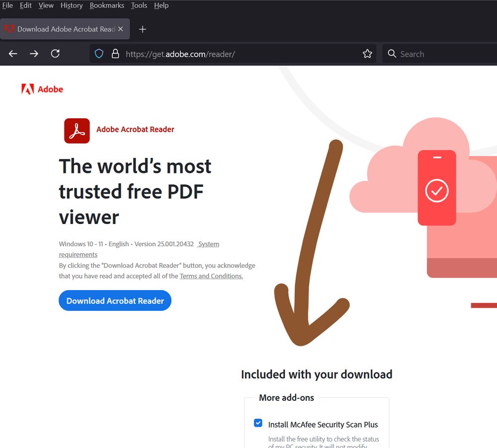
Task: Click the 'The world's most trusted free PDF viewer' headline
Action: click(135, 192)
